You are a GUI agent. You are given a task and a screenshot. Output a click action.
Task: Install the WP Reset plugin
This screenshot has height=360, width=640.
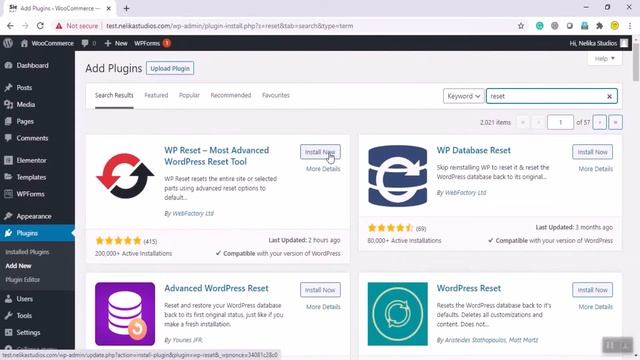tap(320, 152)
